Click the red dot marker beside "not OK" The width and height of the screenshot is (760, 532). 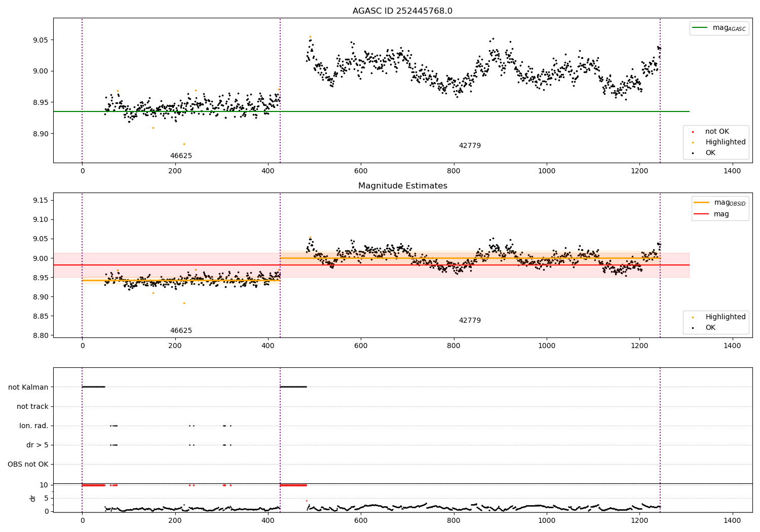coord(693,132)
